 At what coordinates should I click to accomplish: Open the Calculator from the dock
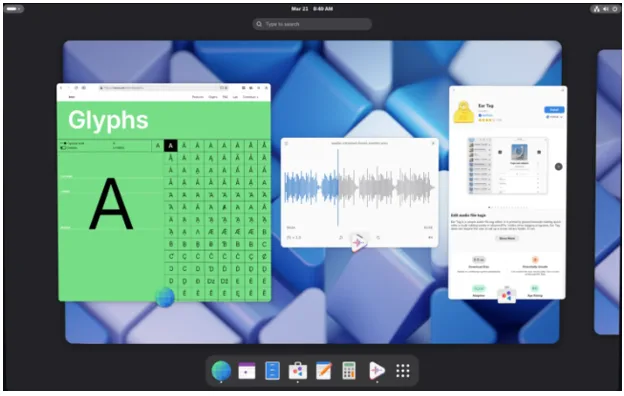[x=349, y=371]
